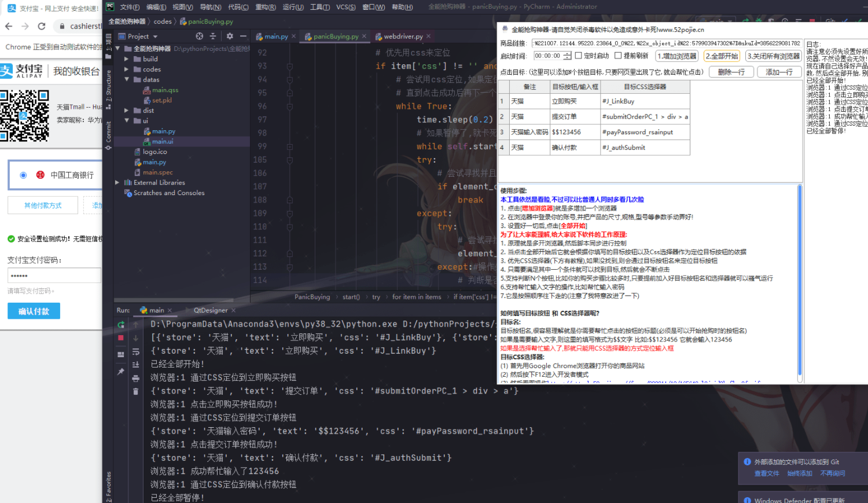Click the #J_LinkBuy table cell

click(645, 101)
